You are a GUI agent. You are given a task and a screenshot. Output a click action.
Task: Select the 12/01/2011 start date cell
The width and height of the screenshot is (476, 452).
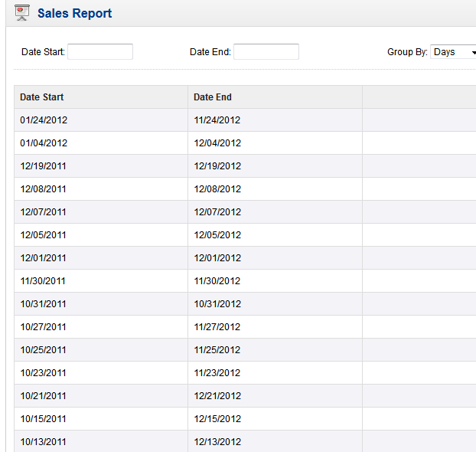[x=101, y=258]
